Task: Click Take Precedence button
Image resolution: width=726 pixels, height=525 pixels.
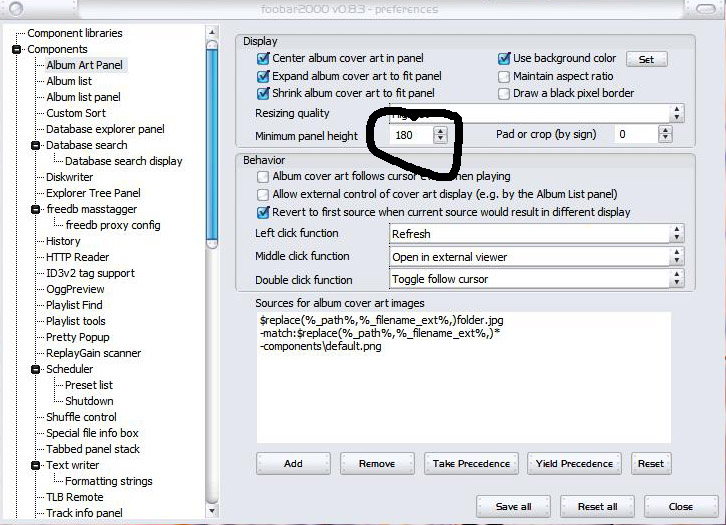Action: coord(471,463)
